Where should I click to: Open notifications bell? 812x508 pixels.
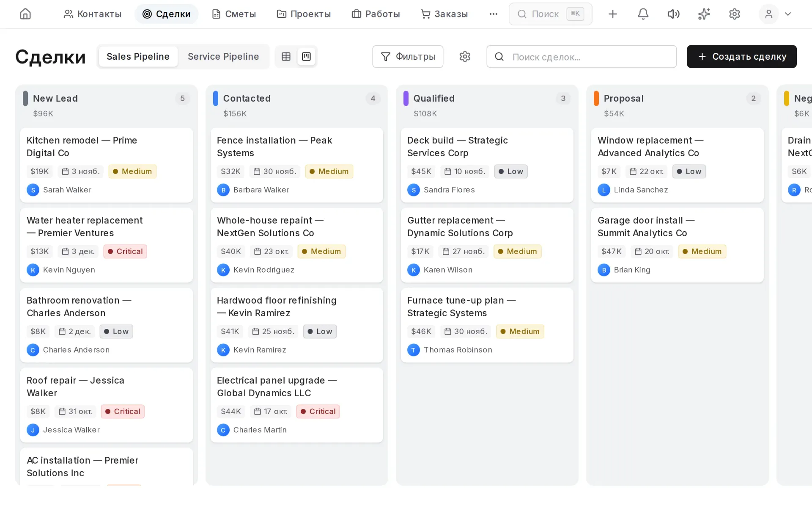point(643,14)
